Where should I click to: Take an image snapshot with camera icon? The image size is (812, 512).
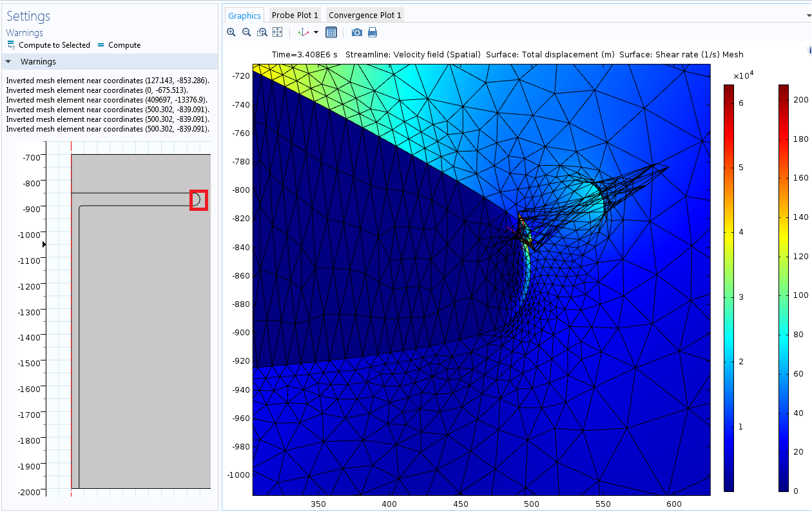pyautogui.click(x=357, y=32)
